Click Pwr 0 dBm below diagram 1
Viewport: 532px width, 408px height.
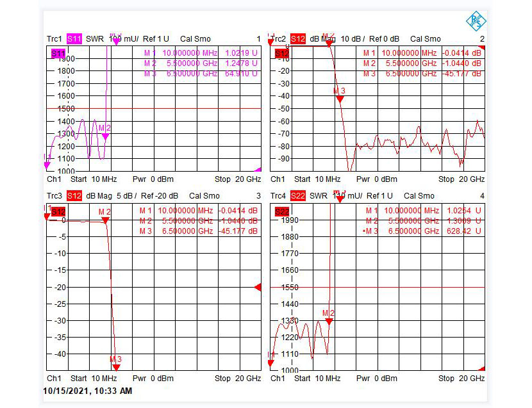coord(153,179)
